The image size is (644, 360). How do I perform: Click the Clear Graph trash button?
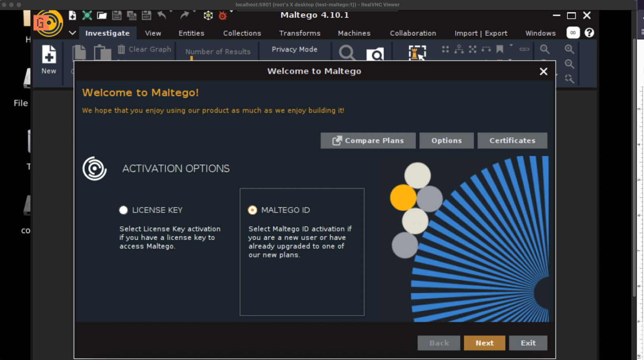point(144,49)
